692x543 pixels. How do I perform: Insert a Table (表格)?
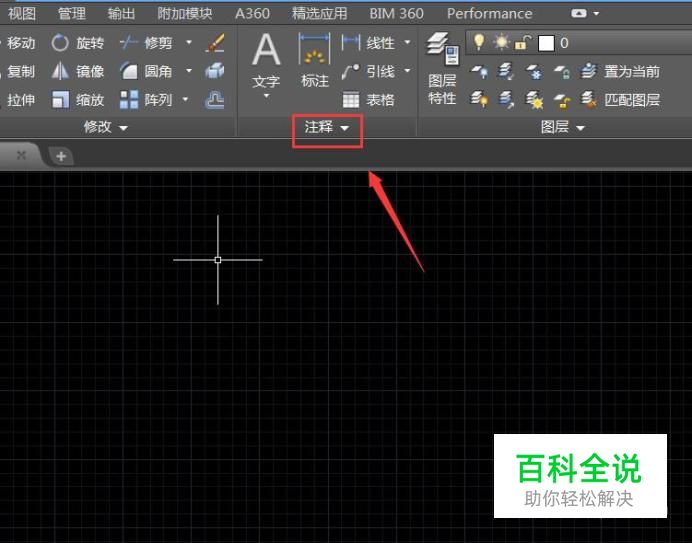[x=368, y=100]
